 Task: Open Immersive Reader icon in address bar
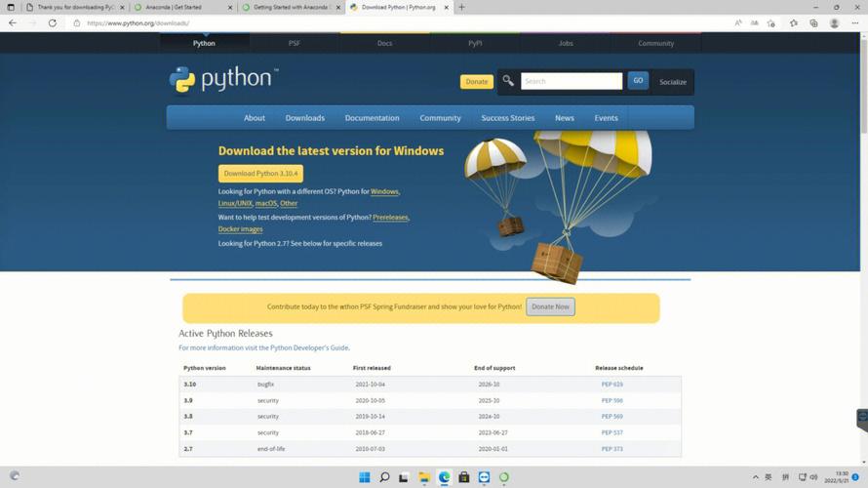coord(754,23)
